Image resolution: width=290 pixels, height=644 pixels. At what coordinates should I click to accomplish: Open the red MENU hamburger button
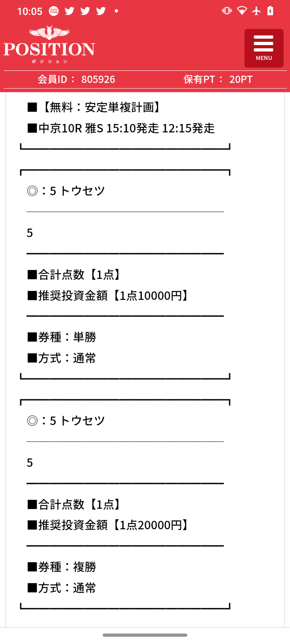coord(264,48)
